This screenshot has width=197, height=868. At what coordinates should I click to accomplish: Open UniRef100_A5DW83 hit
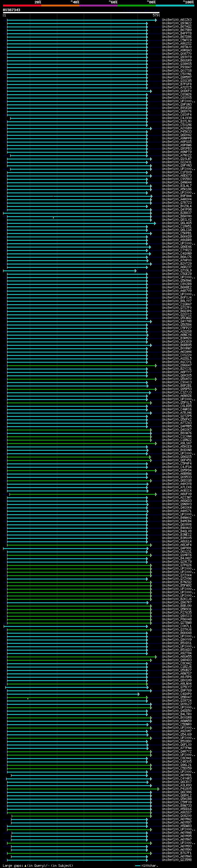[177, 826]
